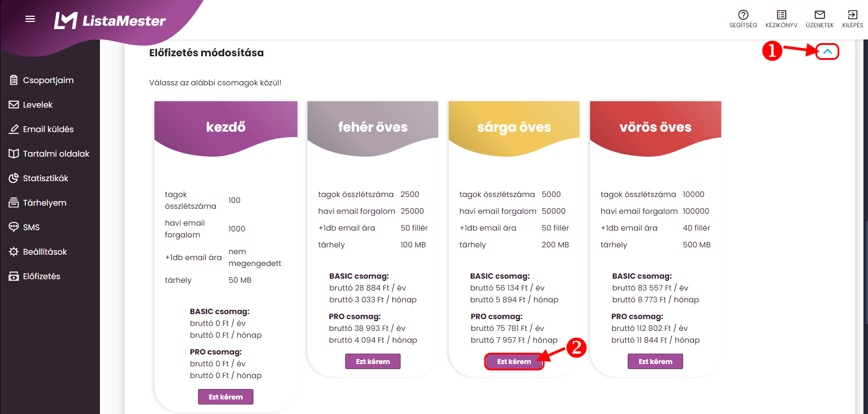
Task: Collapse the Előfizetés módosítása section
Action: (827, 52)
